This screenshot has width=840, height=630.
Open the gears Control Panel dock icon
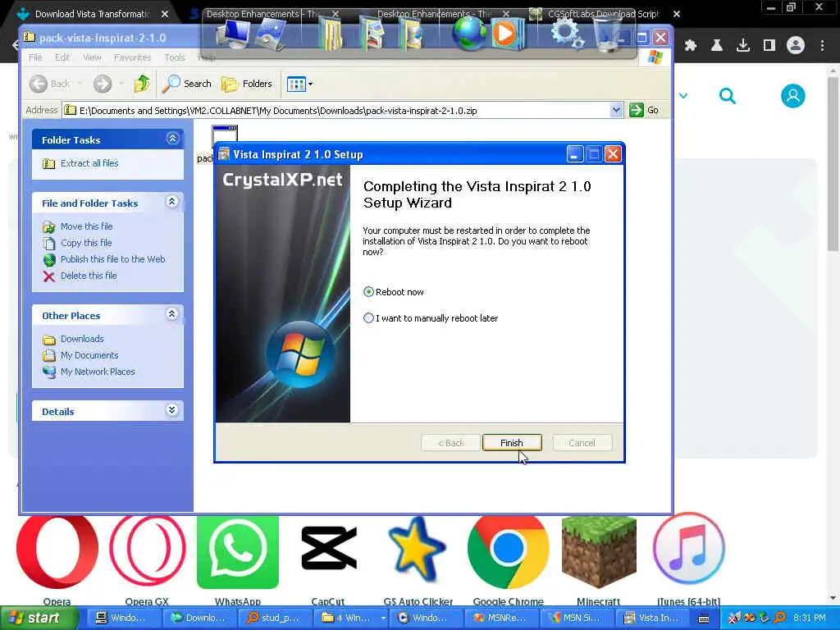point(567,33)
